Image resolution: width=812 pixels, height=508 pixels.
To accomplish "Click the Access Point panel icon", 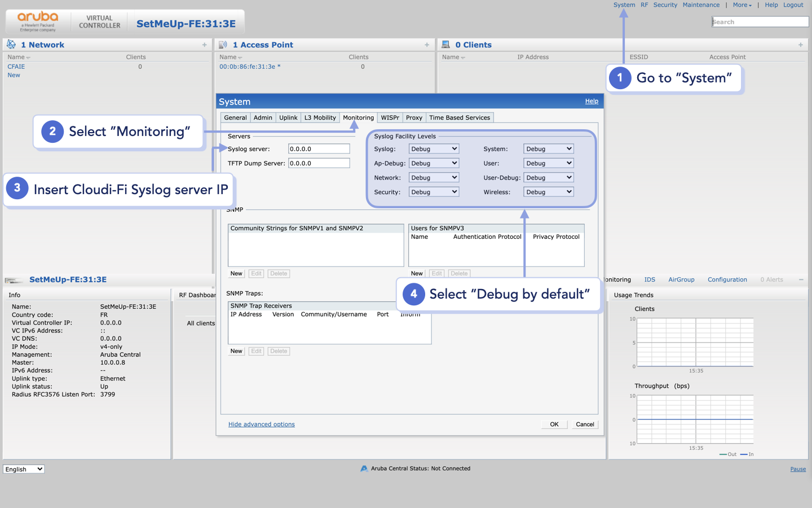I will click(223, 45).
